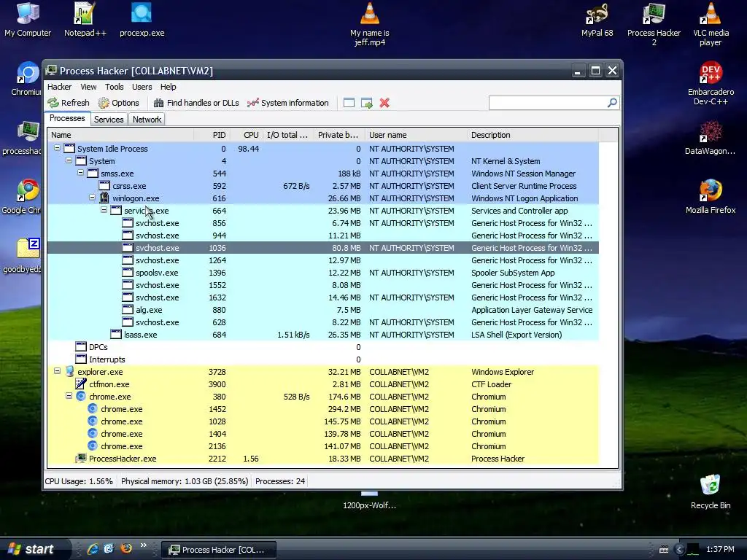Open Process Hacker 2 desktop shortcut
The width and height of the screenshot is (747, 560).
654,24
